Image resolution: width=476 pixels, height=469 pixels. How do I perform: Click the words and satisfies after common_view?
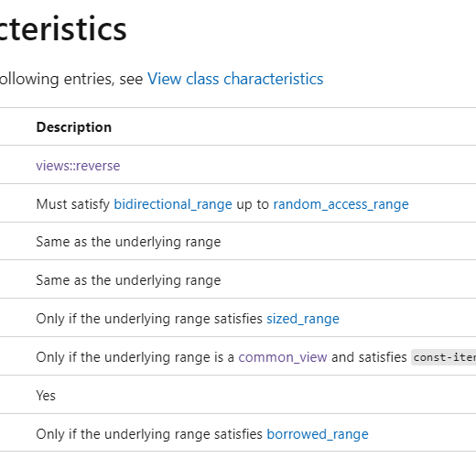pyautogui.click(x=369, y=357)
